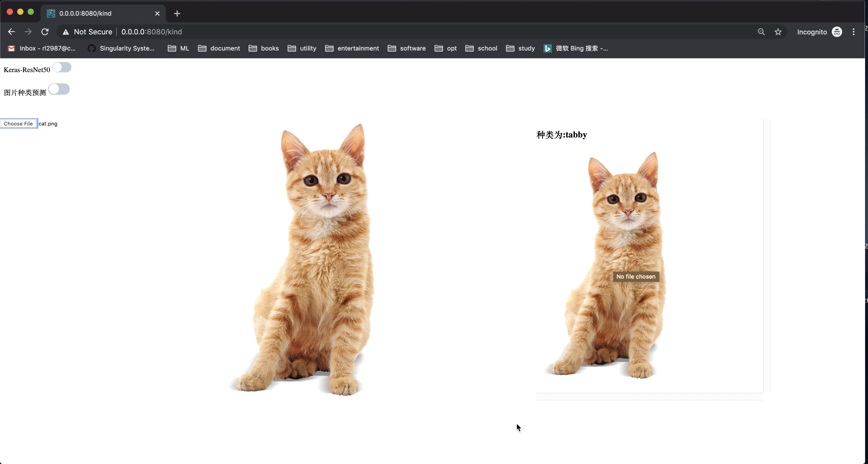
Task: Open Chrome three-dot menu
Action: click(x=853, y=32)
